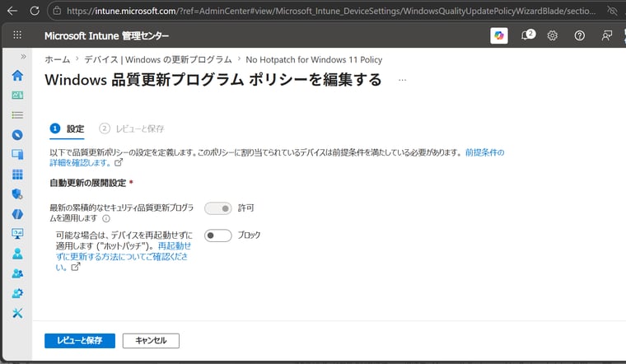Screen dimensions: 626x364
Task: Open the feedback person icon
Action: [607, 35]
